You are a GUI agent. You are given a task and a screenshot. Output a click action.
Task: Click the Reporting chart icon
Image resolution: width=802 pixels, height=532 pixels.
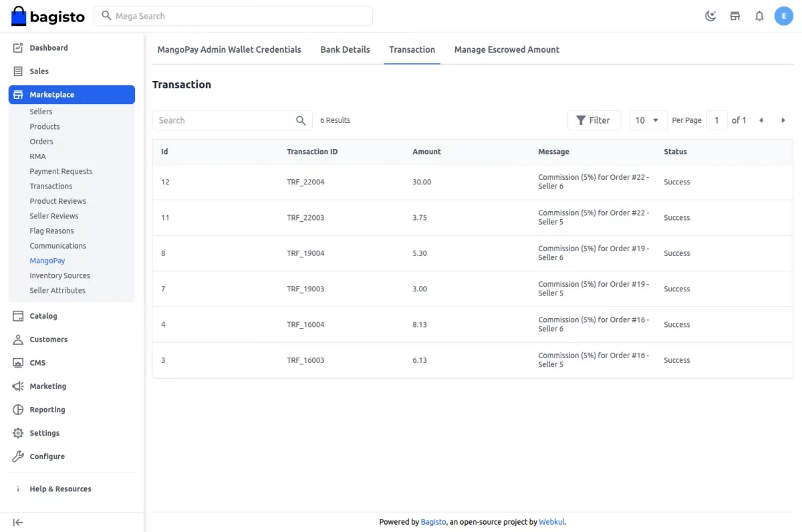(18, 410)
